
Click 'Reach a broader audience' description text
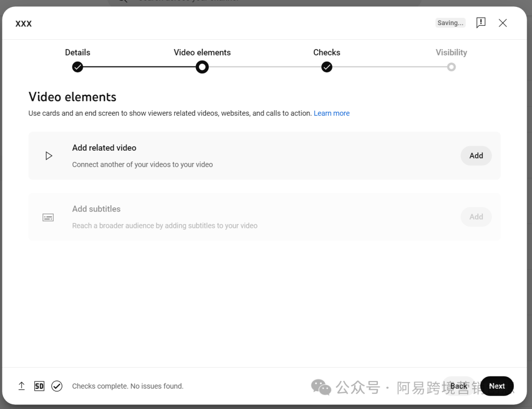pyautogui.click(x=165, y=225)
